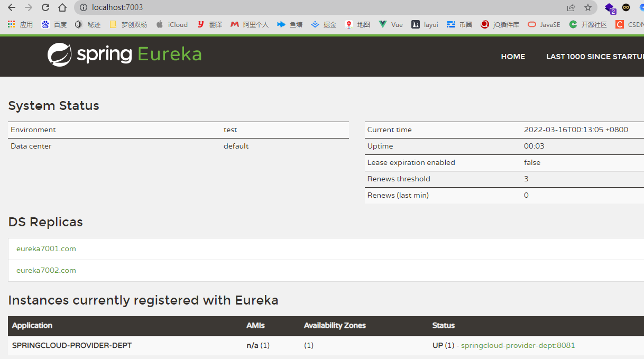Click the Data center value default
Screen dimensions: 644x359
[x=236, y=146]
